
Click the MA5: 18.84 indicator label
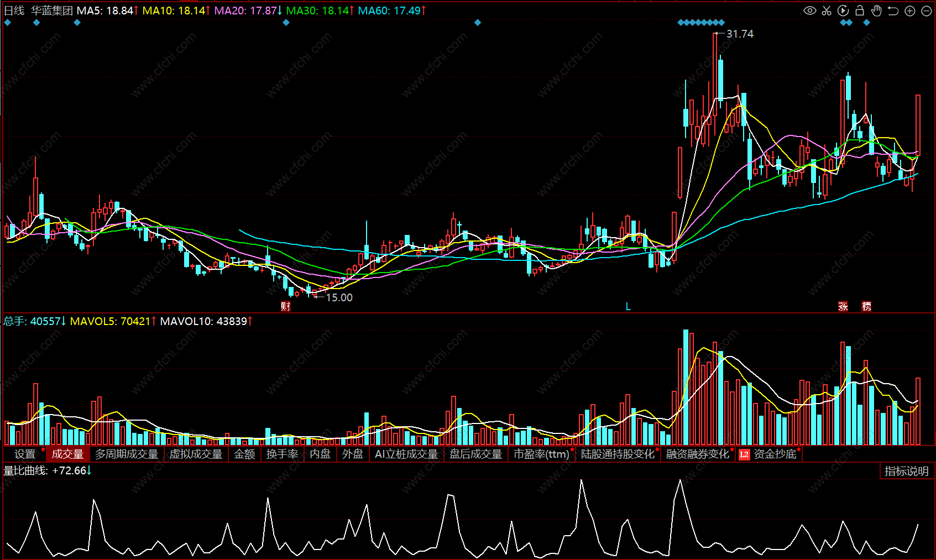(107, 11)
